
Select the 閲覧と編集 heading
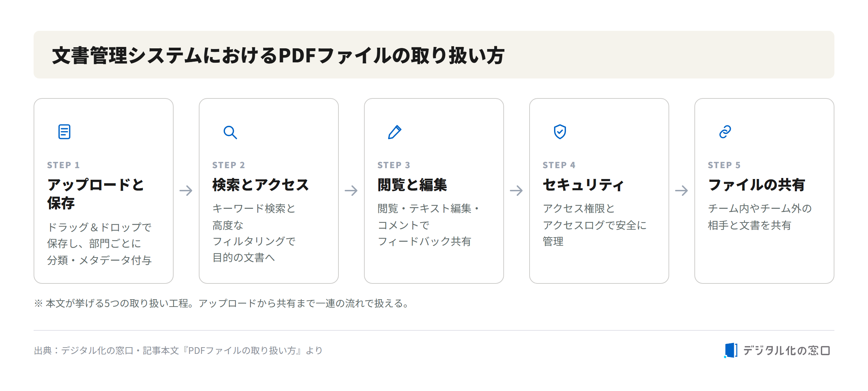point(412,185)
